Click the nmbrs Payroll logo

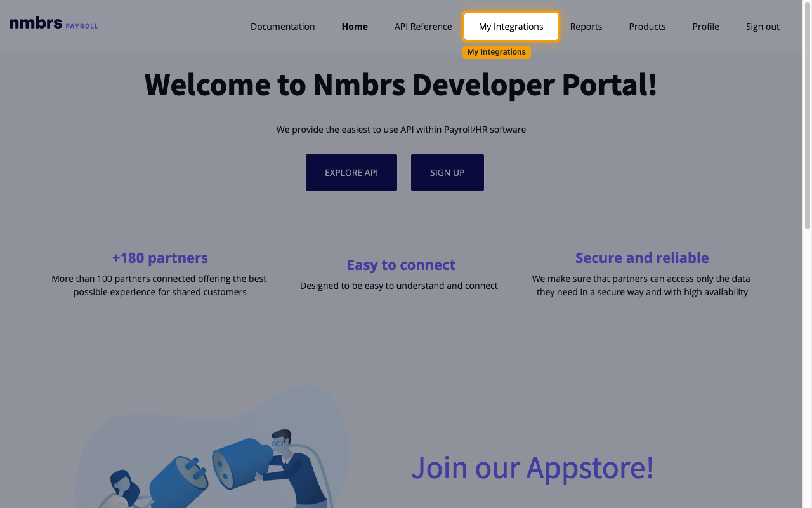[54, 24]
